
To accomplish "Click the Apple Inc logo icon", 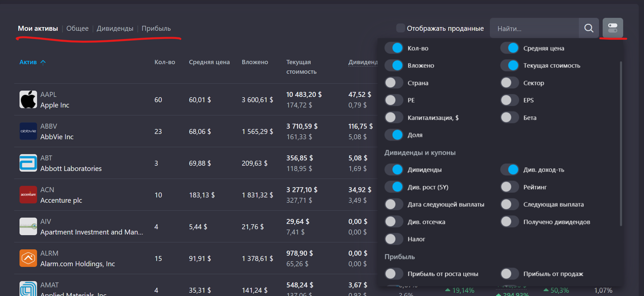I will (28, 100).
